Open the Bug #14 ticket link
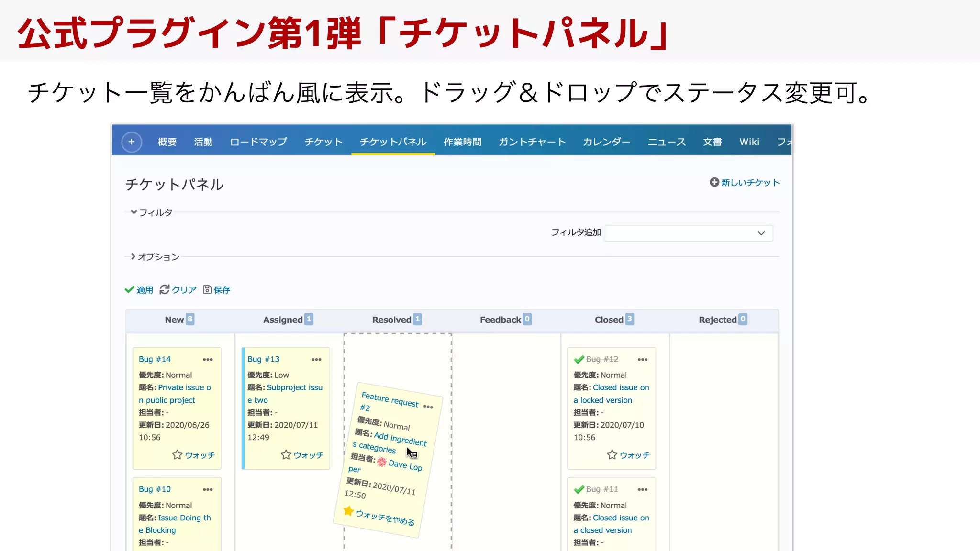The width and height of the screenshot is (980, 551). tap(155, 359)
